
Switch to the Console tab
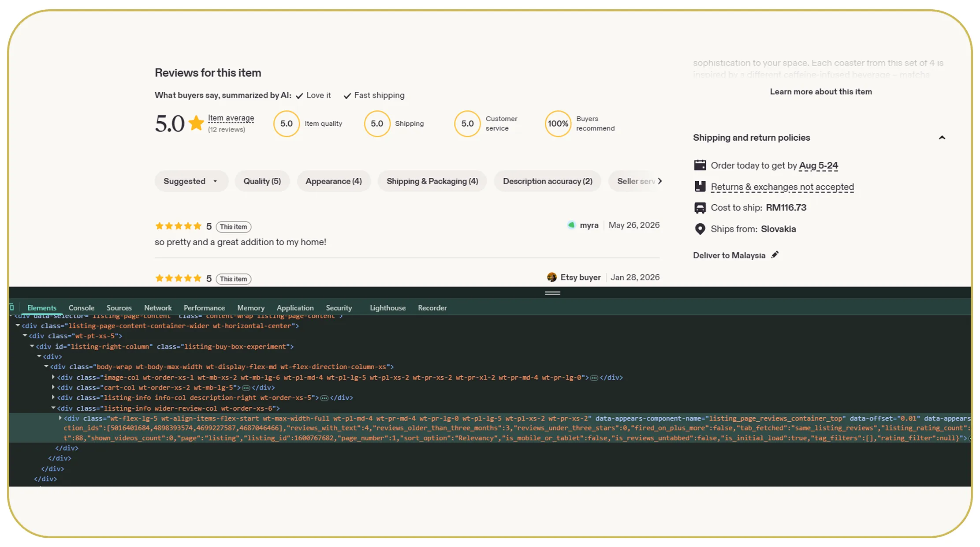[x=82, y=308]
